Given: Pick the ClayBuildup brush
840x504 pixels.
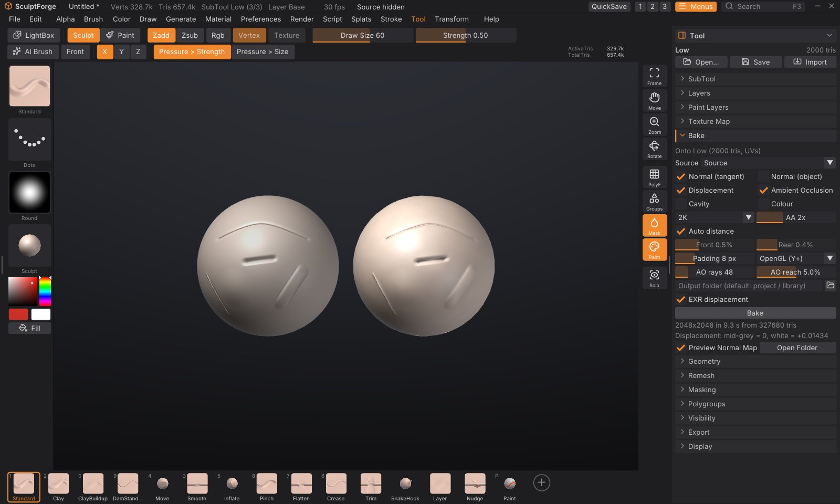Looking at the screenshot, I should 93,487.
